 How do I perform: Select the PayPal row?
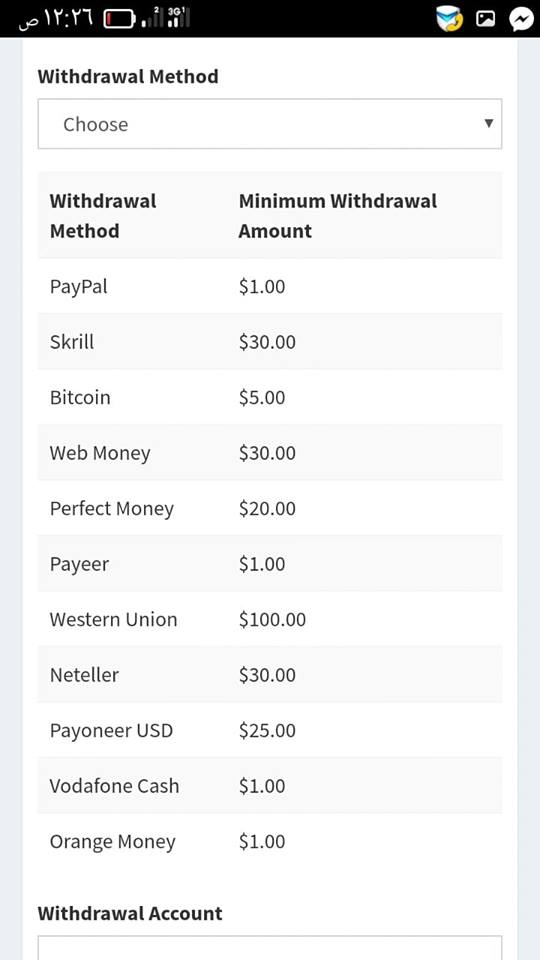270,286
